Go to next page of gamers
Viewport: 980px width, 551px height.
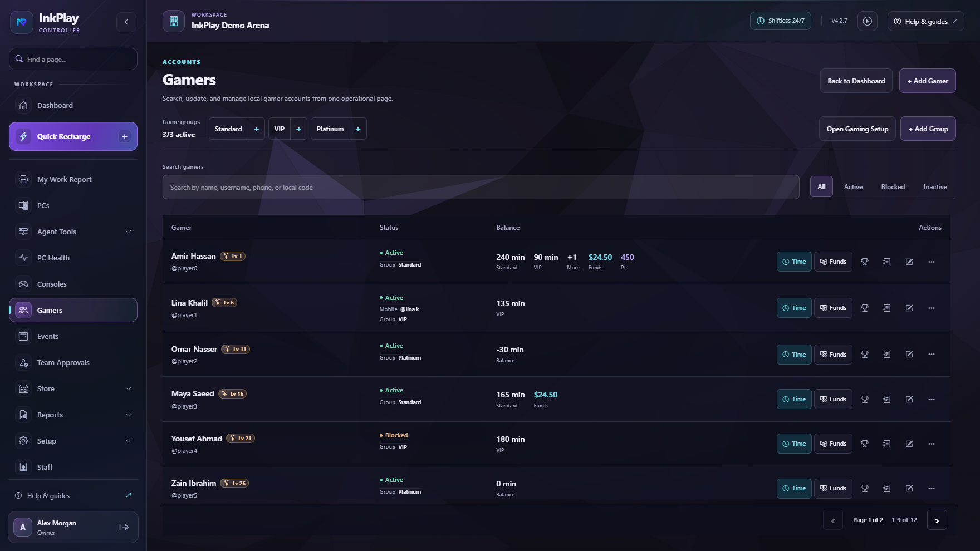(937, 520)
